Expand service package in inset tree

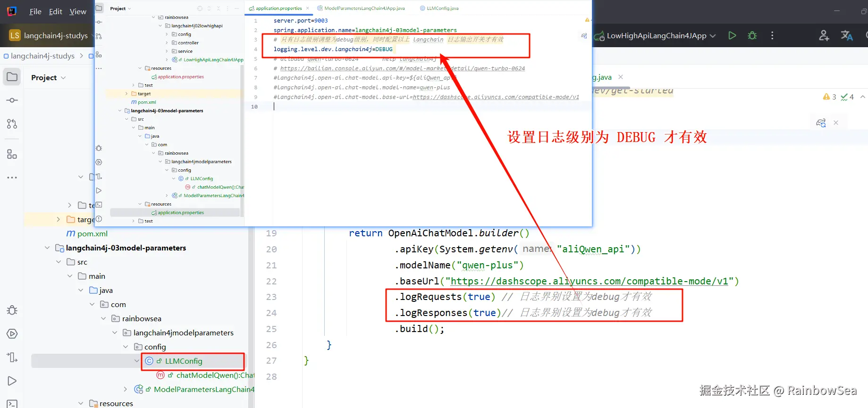coord(167,51)
